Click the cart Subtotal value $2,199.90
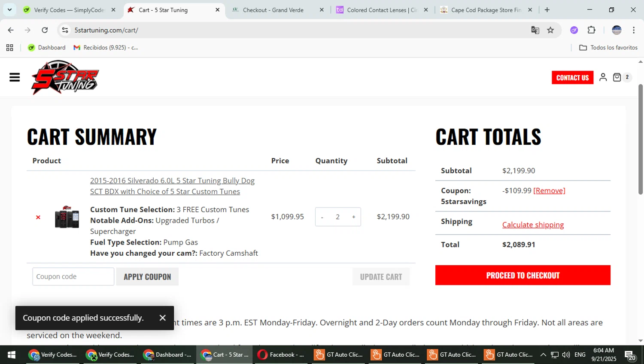The width and height of the screenshot is (644, 364). 519,171
